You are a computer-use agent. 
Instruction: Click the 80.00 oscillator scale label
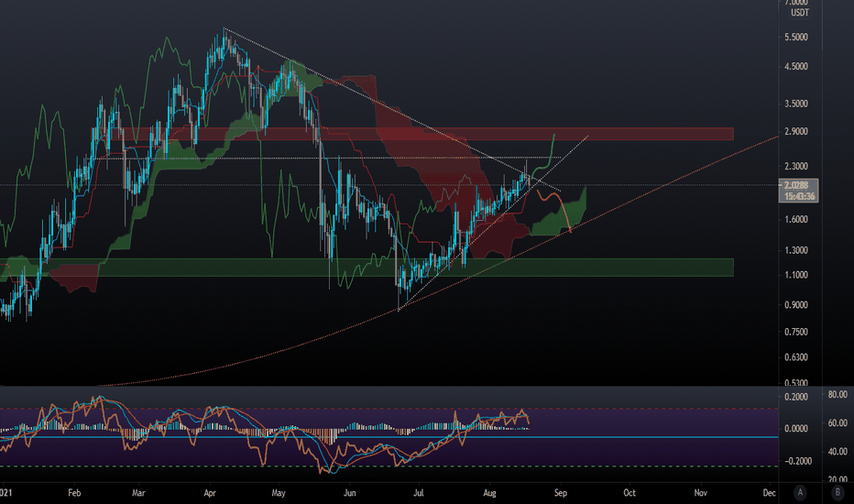coord(838,394)
